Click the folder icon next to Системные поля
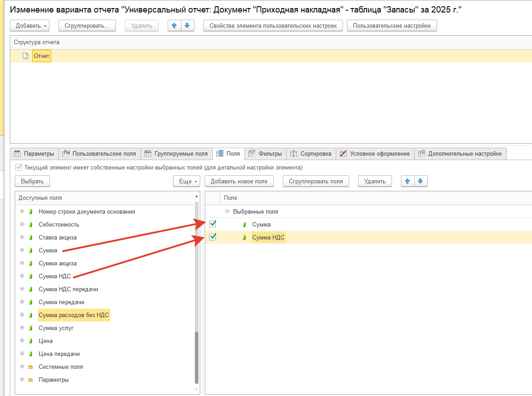Image resolution: width=532 pixels, height=396 pixels. [x=31, y=367]
